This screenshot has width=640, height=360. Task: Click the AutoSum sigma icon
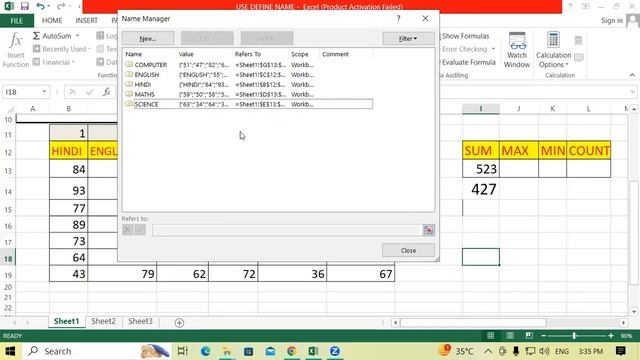click(x=36, y=36)
